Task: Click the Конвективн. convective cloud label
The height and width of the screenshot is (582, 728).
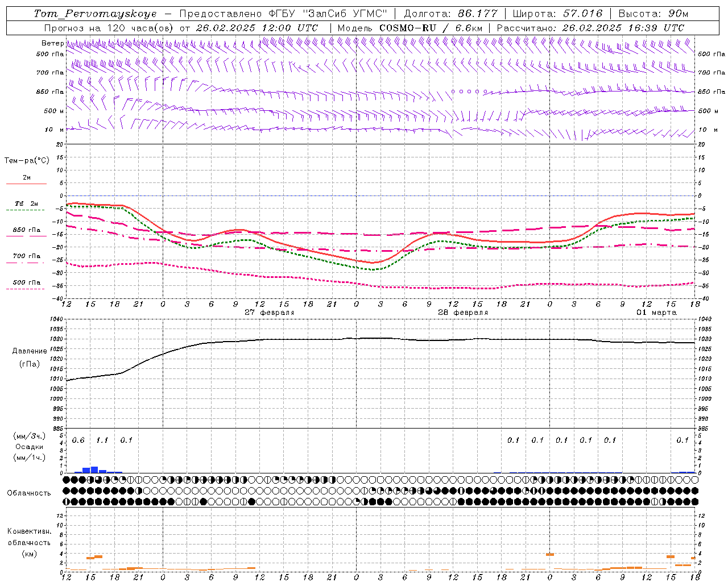Action: click(30, 531)
